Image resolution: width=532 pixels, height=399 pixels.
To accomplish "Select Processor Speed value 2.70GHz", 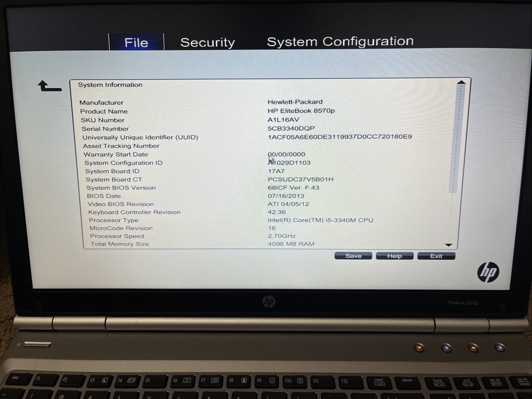I will pyautogui.click(x=282, y=236).
